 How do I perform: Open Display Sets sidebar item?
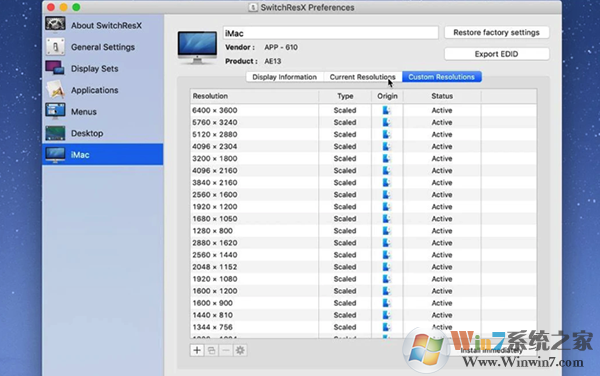[x=103, y=68]
